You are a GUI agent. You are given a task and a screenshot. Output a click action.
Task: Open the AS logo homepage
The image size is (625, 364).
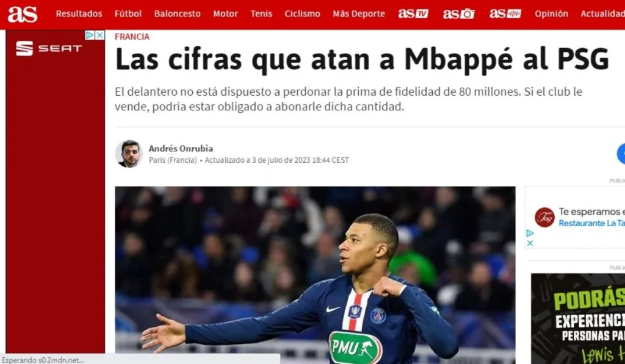pos(23,14)
